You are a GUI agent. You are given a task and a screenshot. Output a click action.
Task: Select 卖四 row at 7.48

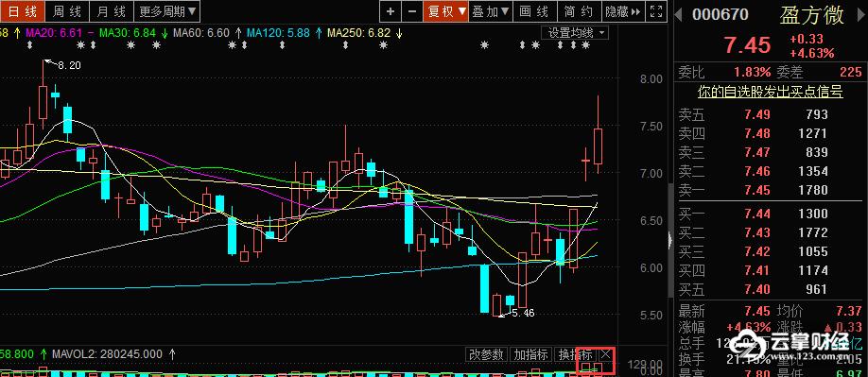770,133
